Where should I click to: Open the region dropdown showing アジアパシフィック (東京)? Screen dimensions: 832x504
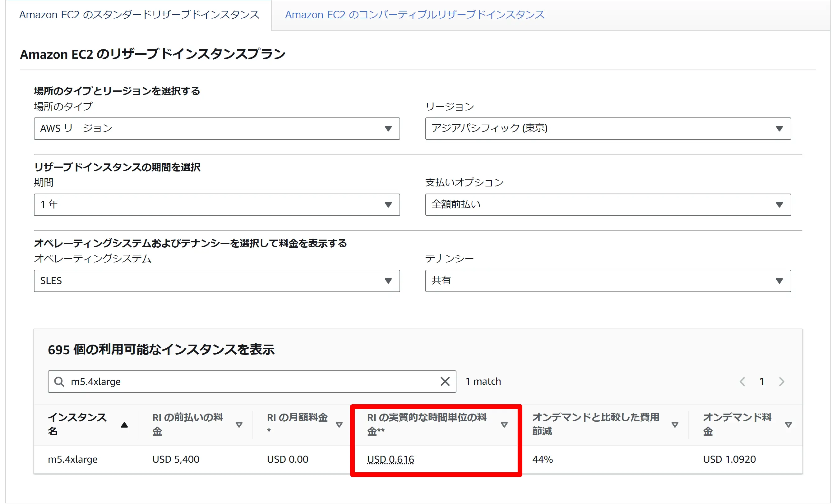coord(608,129)
